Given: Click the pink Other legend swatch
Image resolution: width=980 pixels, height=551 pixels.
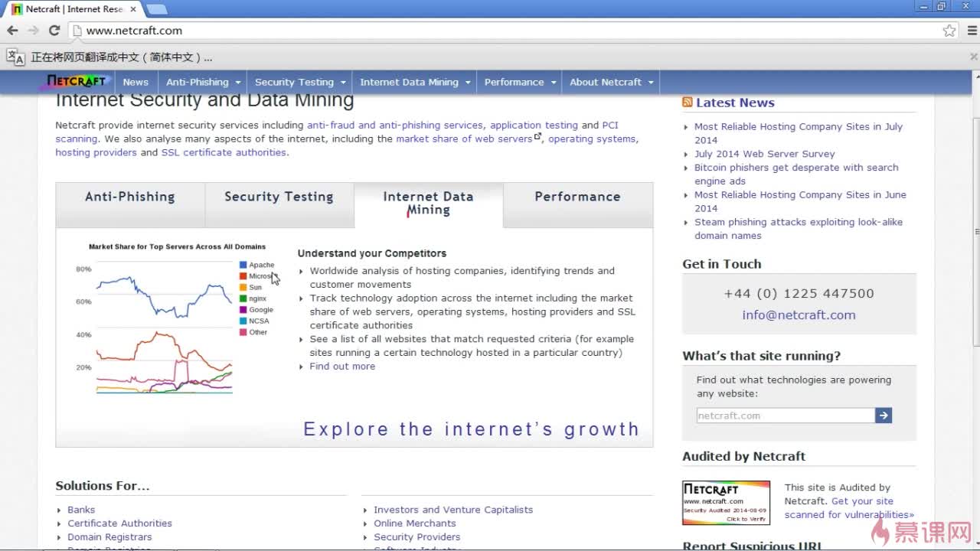Looking at the screenshot, I should click(243, 332).
